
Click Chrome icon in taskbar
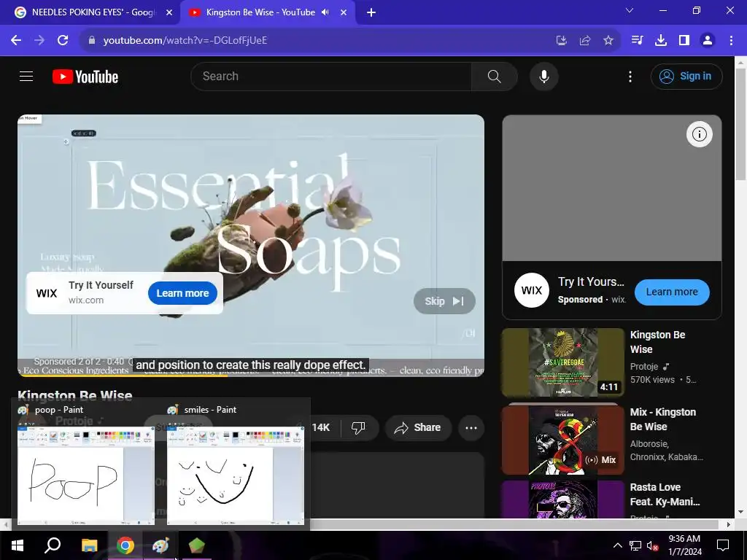click(x=125, y=545)
